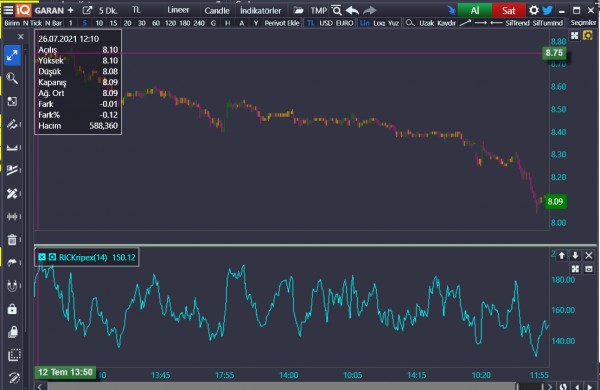Select the magnifier zoom tool in sidebar
Screen dimensions: 600x390
(12, 78)
